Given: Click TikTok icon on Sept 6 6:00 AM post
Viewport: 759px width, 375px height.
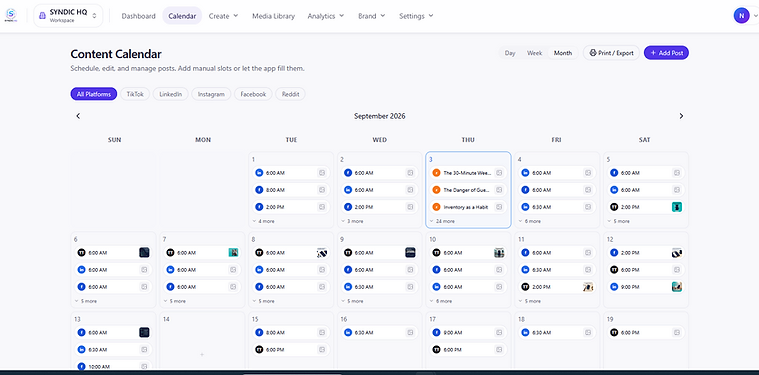Looking at the screenshot, I should (x=81, y=253).
